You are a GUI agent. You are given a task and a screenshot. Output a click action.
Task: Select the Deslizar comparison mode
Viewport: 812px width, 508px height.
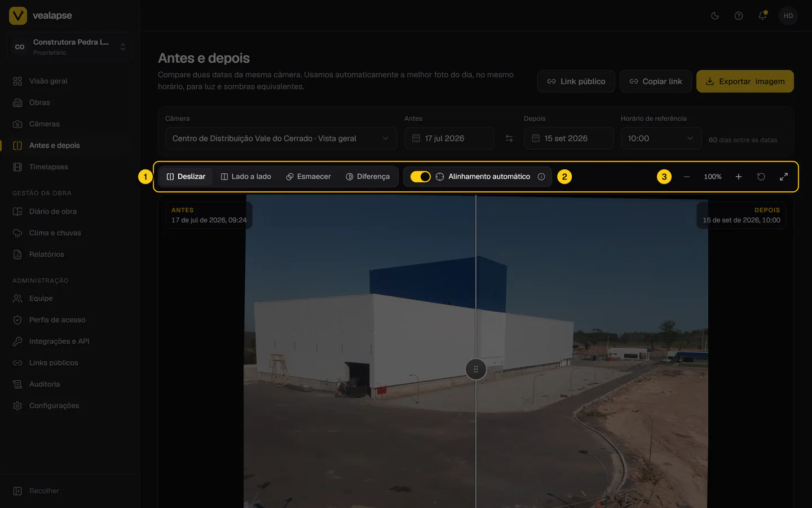click(186, 177)
